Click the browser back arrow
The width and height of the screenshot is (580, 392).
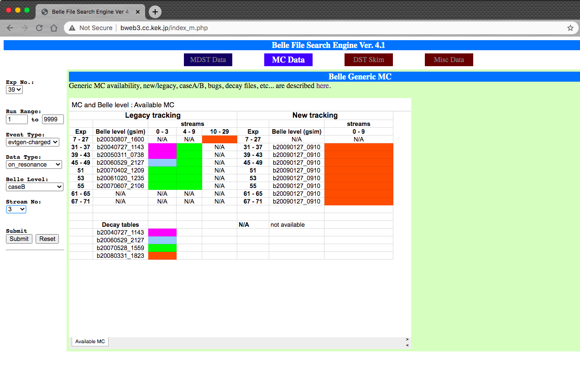click(10, 28)
